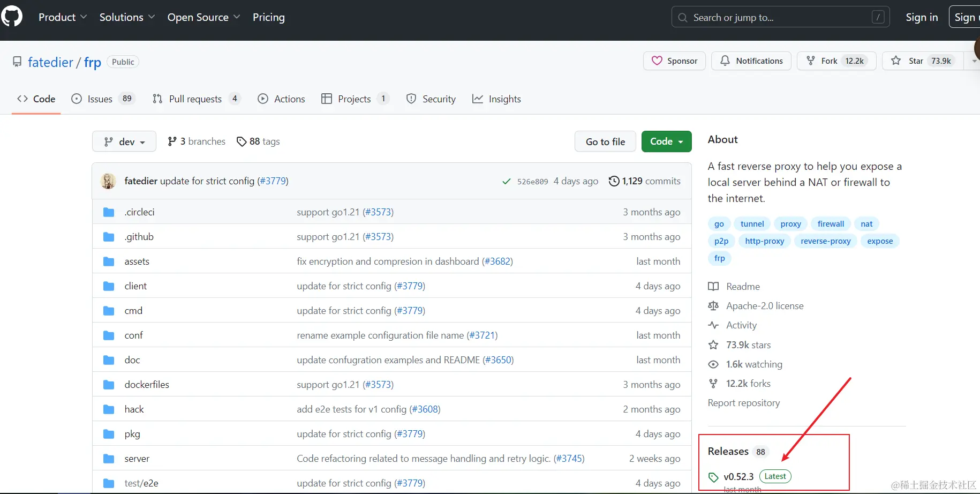Click the Search or jump to field
This screenshot has width=980, height=494.
tap(780, 17)
